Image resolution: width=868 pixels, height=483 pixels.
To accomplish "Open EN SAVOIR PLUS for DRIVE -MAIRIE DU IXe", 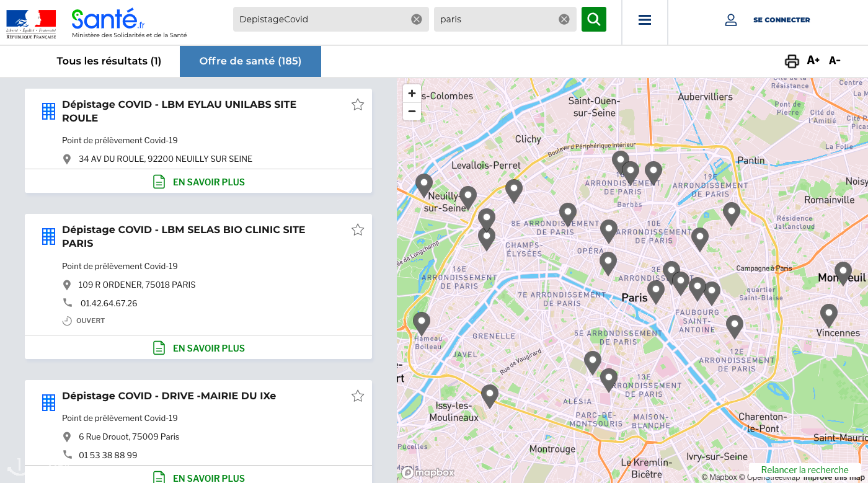I will [x=198, y=476].
